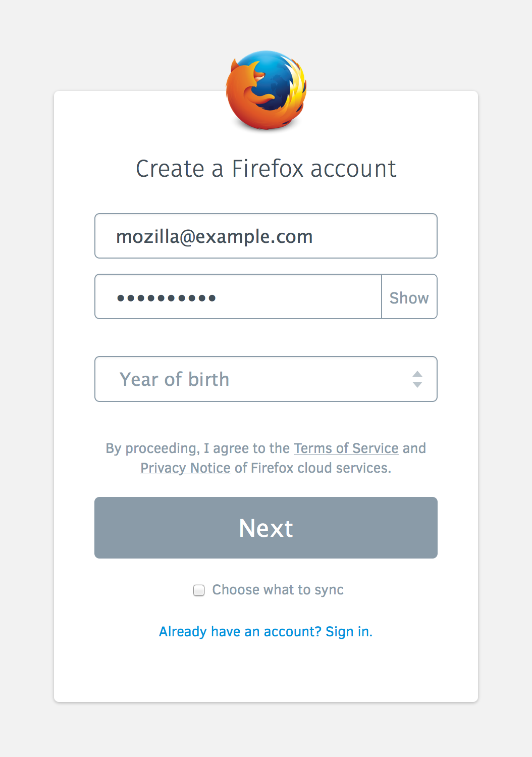The height and width of the screenshot is (757, 532).
Task: Click the word "Sign in." at bottom
Action: (349, 632)
